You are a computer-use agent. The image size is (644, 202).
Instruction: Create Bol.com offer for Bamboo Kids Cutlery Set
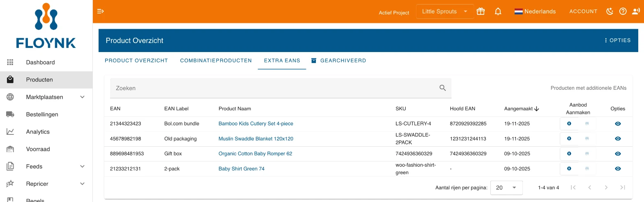[569, 123]
